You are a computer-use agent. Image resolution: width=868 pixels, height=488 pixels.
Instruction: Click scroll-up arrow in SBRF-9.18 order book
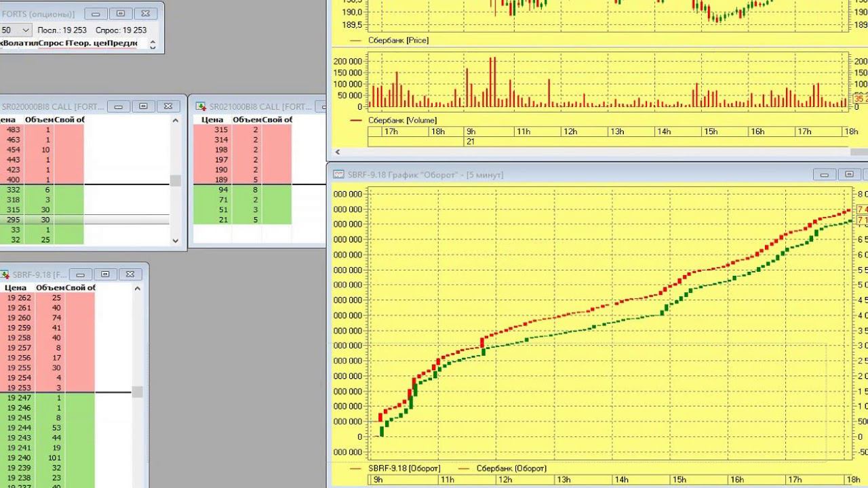tap(137, 289)
